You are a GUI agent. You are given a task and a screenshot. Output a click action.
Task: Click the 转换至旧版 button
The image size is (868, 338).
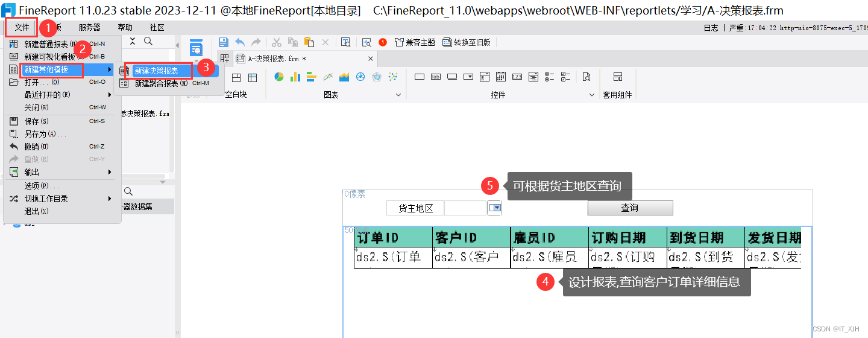(467, 42)
